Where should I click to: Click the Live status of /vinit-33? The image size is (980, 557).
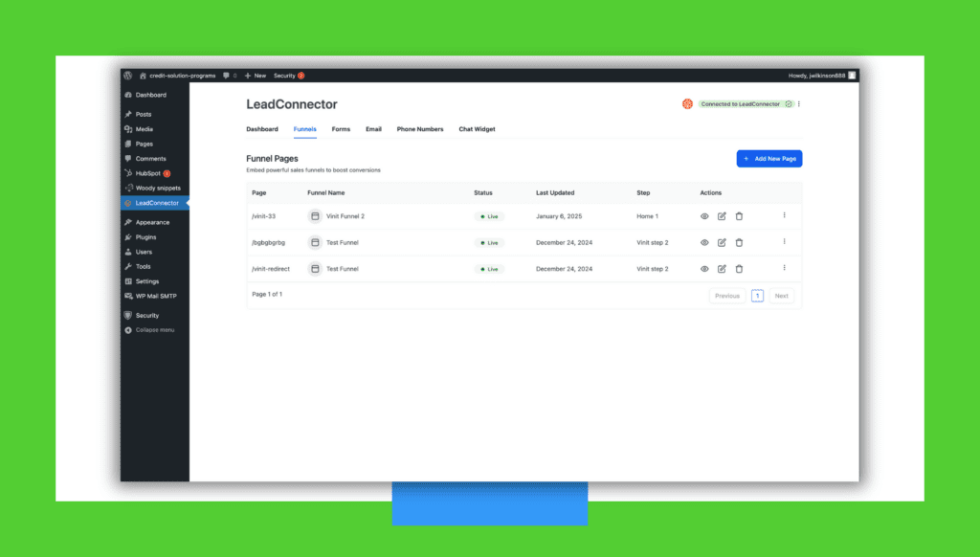click(x=489, y=216)
